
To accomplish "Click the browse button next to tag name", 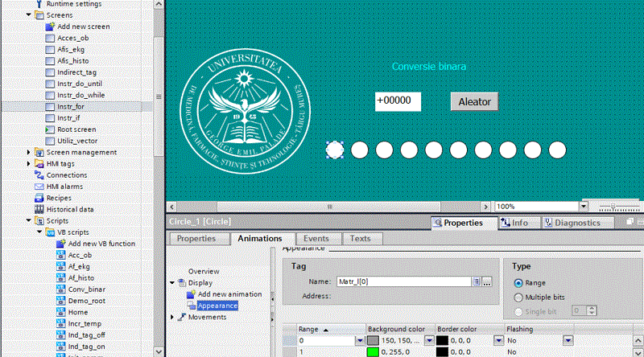I will tap(486, 281).
